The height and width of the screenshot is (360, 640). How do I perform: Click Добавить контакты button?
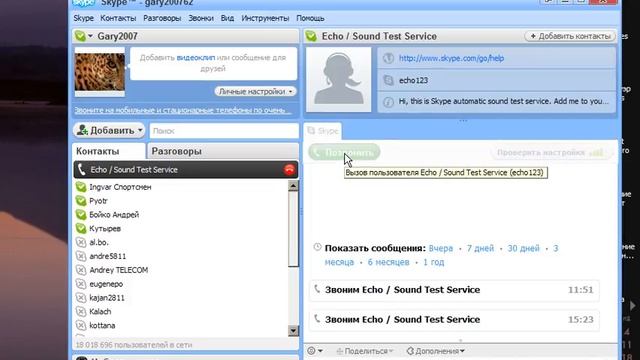[570, 36]
